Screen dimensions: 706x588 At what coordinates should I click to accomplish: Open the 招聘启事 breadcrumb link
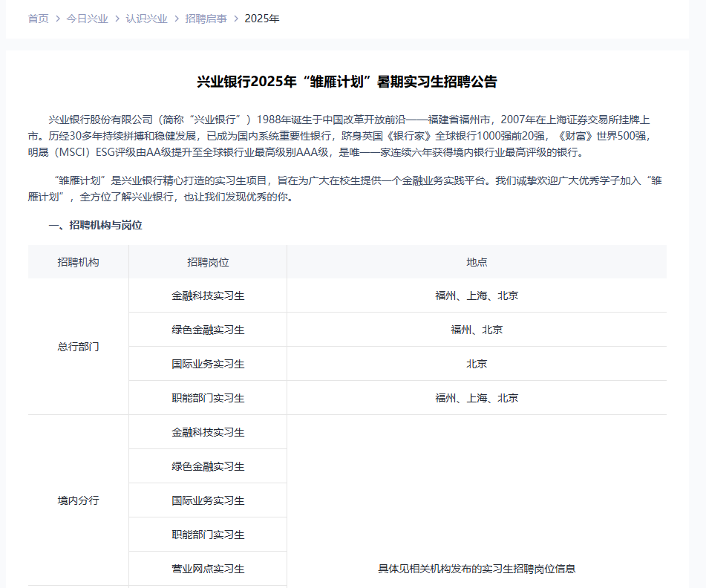(206, 19)
